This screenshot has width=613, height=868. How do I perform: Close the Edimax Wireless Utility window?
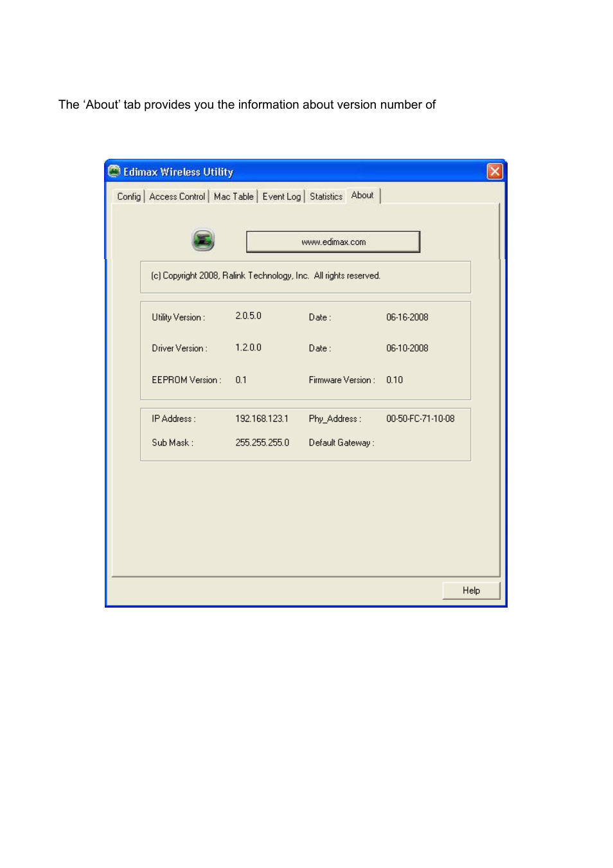point(495,171)
